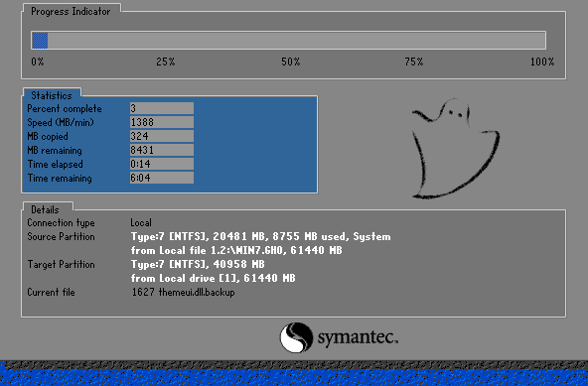Click the Target Partition description line
The height and width of the screenshot is (386, 588).
coord(198,264)
